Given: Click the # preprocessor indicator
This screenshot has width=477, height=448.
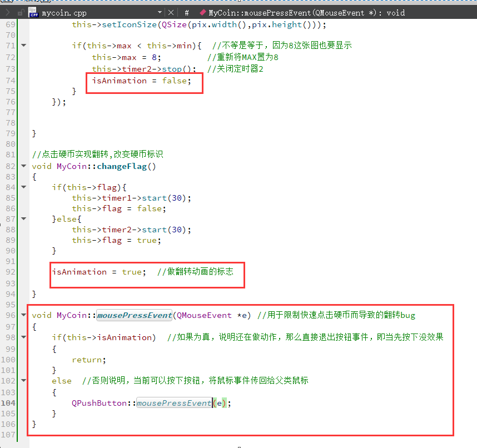Looking at the screenshot, I should click(x=187, y=13).
